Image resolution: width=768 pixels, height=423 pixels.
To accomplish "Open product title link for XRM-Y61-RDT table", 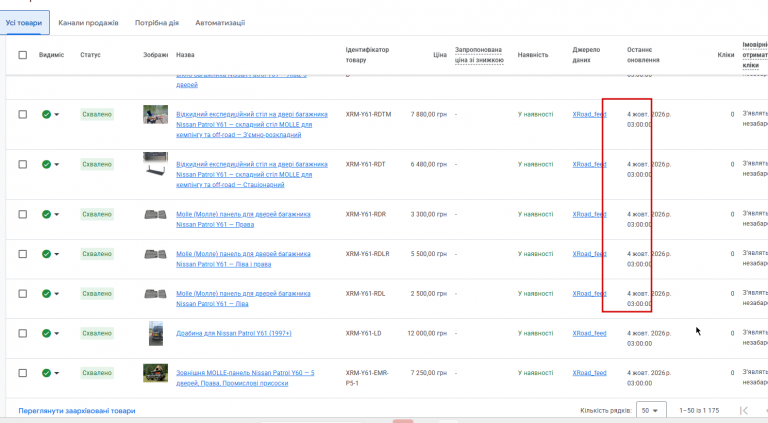I will tap(252, 174).
